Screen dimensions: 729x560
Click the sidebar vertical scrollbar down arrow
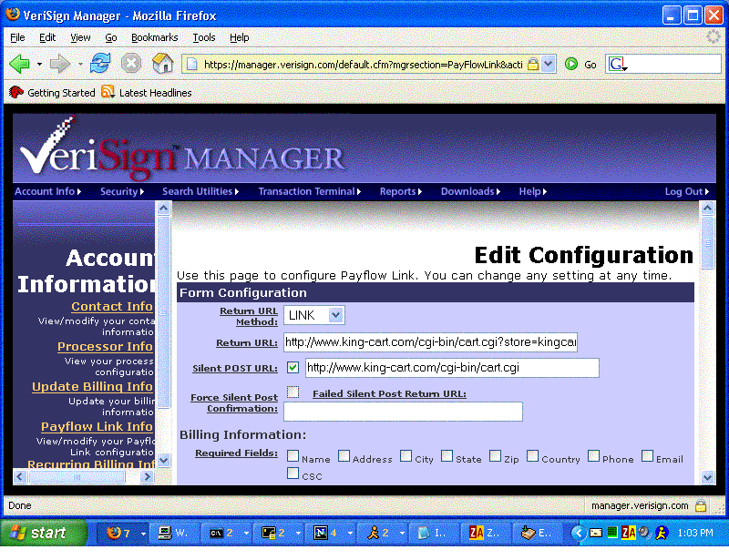(163, 460)
